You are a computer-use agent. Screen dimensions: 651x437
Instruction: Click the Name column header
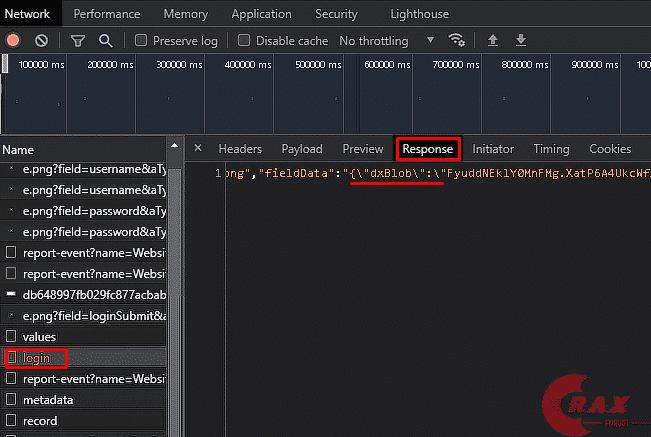coord(83,149)
